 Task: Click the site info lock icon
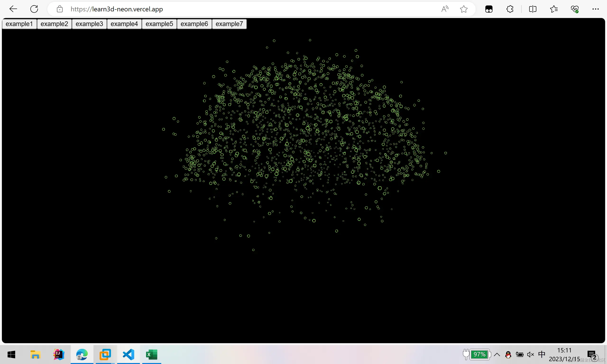(60, 9)
